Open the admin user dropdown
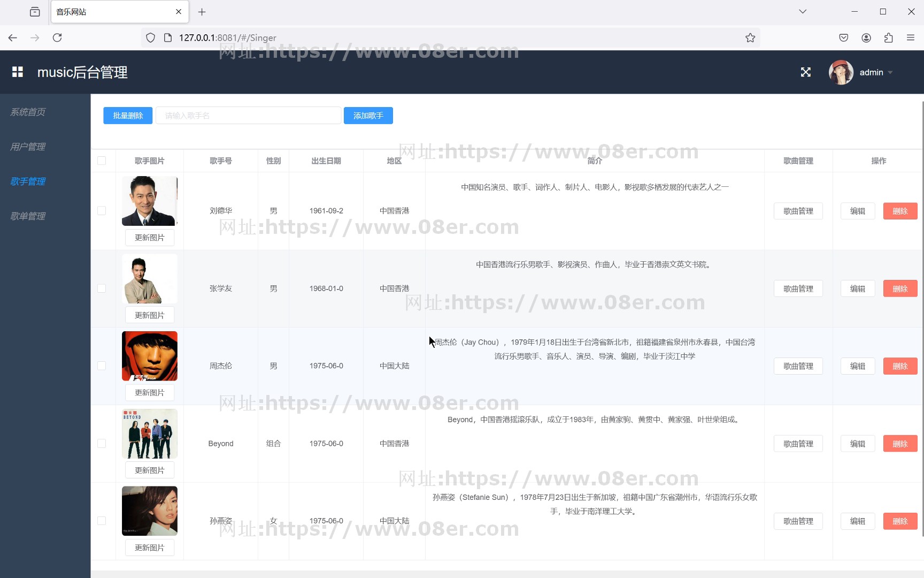924x578 pixels. 876,72
